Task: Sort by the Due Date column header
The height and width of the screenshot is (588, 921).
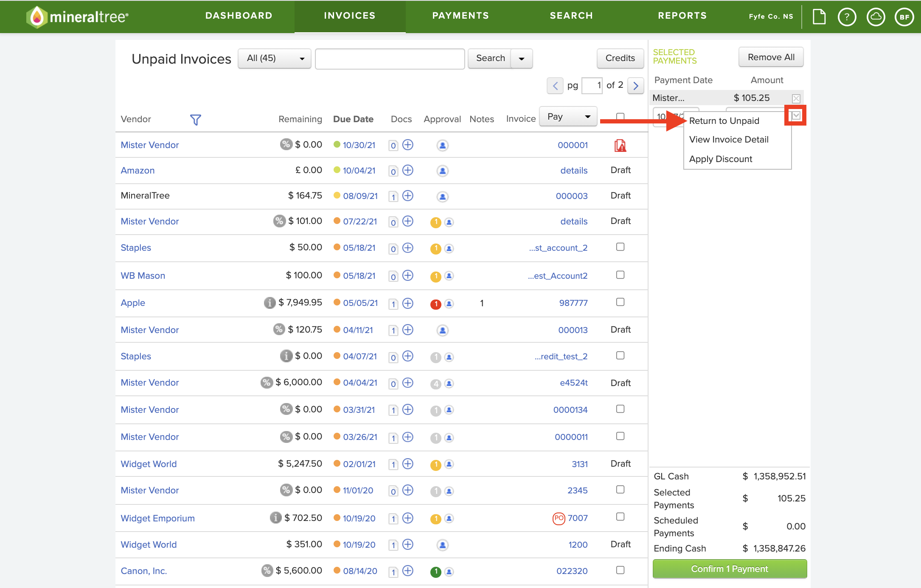Action: (353, 119)
